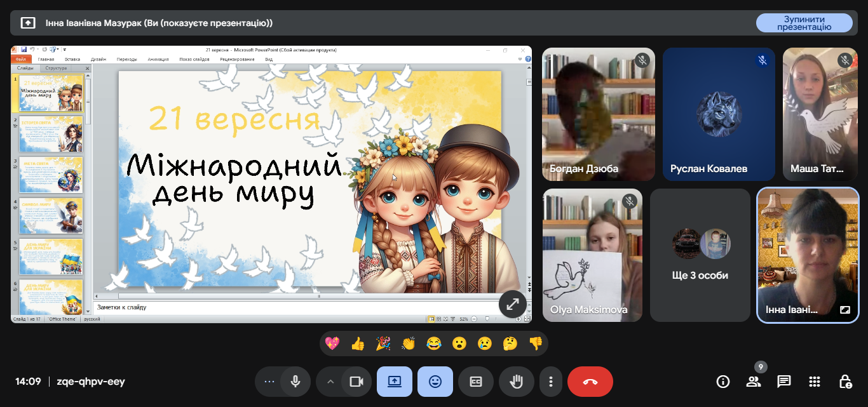Open host controls lock icon
The width and height of the screenshot is (868, 407).
click(x=845, y=382)
